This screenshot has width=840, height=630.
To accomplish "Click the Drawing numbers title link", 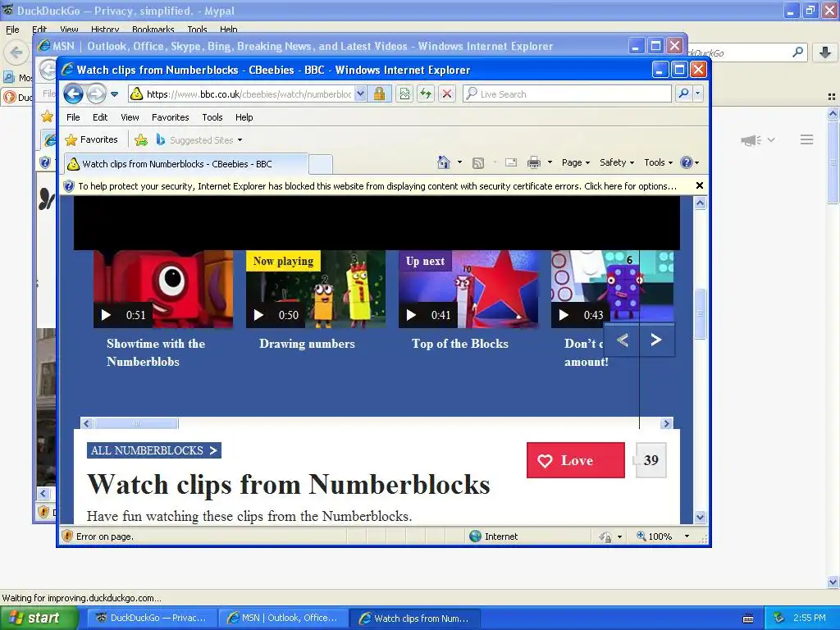I will tap(307, 344).
